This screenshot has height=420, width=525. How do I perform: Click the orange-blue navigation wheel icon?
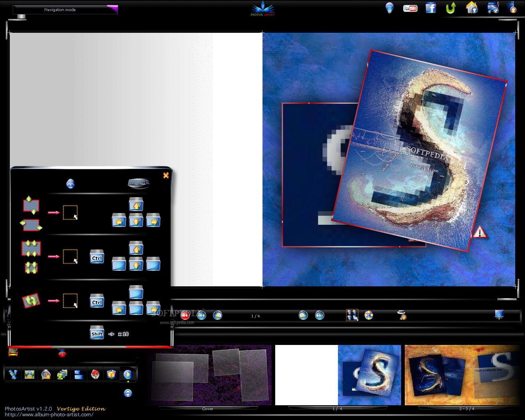tap(369, 315)
